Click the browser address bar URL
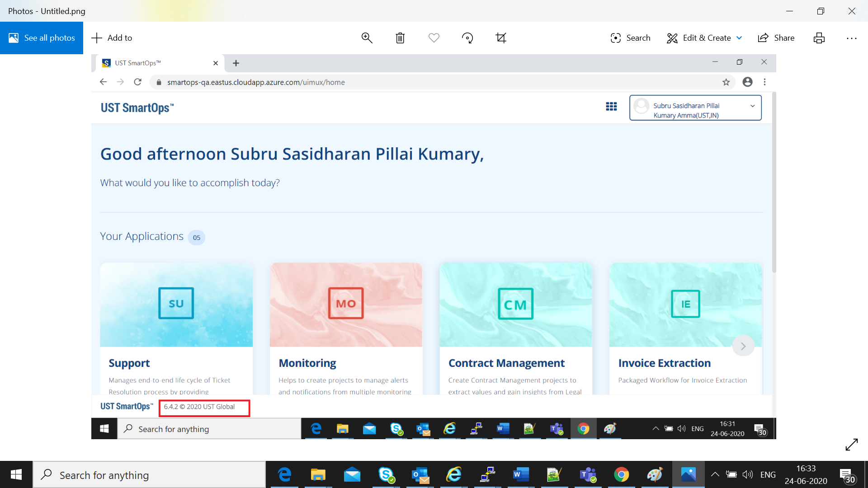 [x=256, y=82]
